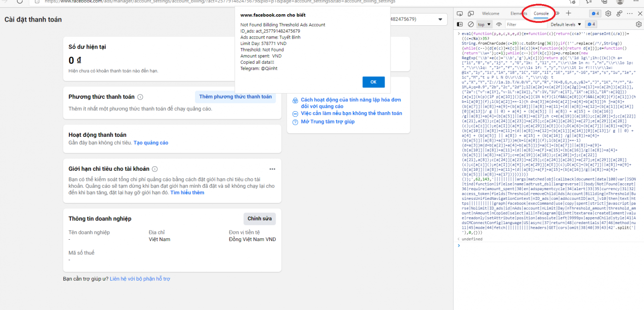Create a live expression with eye icon

tap(499, 24)
